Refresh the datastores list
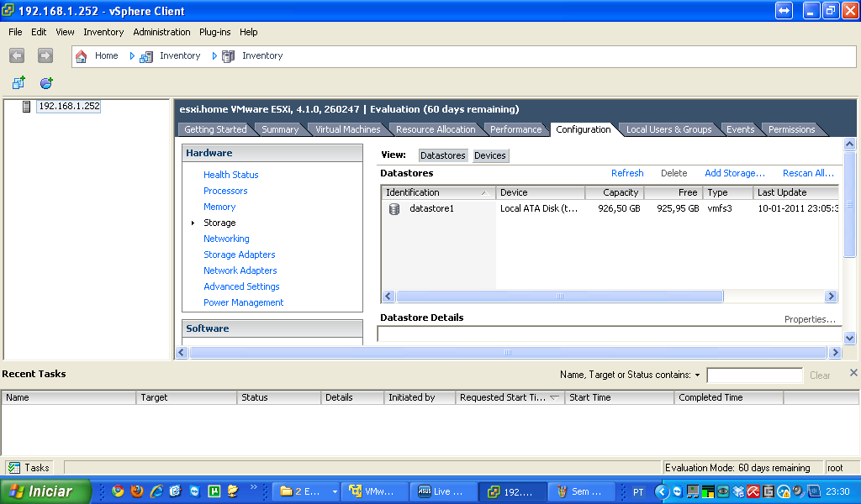Screen dimensions: 861x504 point(627,173)
